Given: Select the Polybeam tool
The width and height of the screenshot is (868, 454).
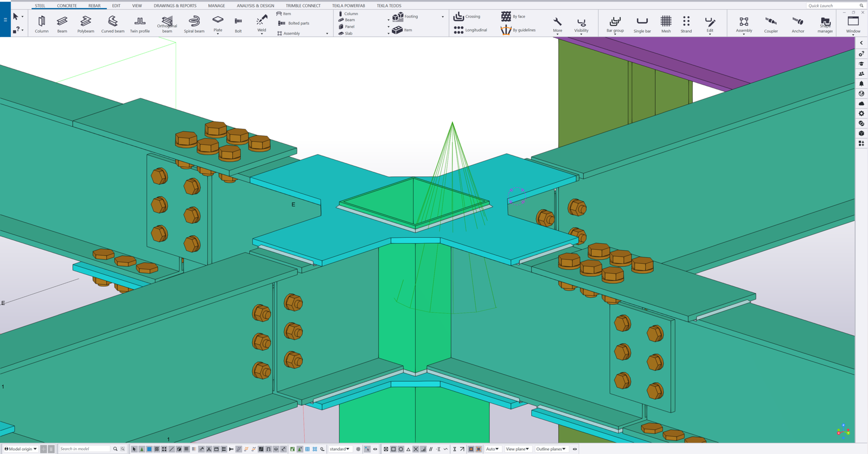Looking at the screenshot, I should point(86,24).
